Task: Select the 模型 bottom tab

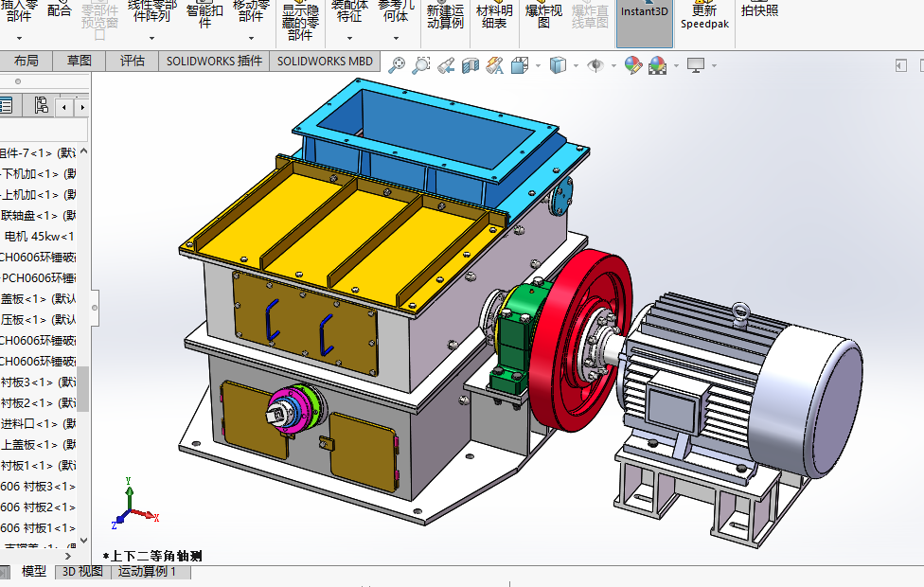Action: click(x=33, y=571)
